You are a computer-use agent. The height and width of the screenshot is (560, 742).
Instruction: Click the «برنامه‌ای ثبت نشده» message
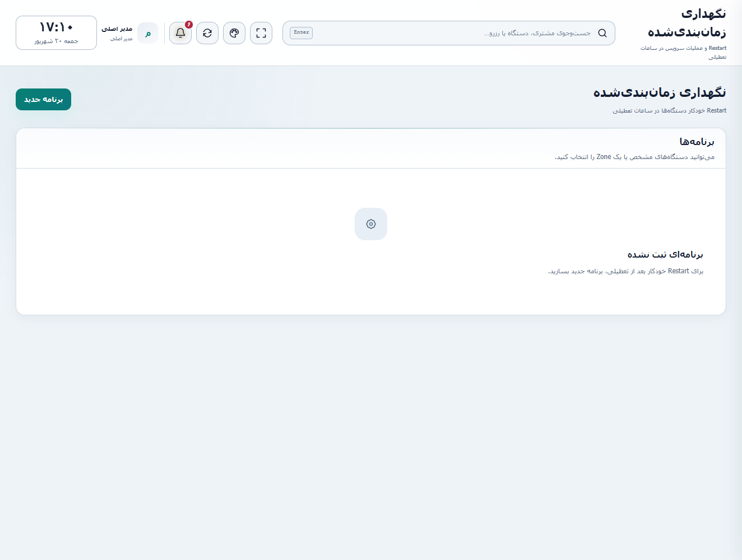click(x=665, y=255)
